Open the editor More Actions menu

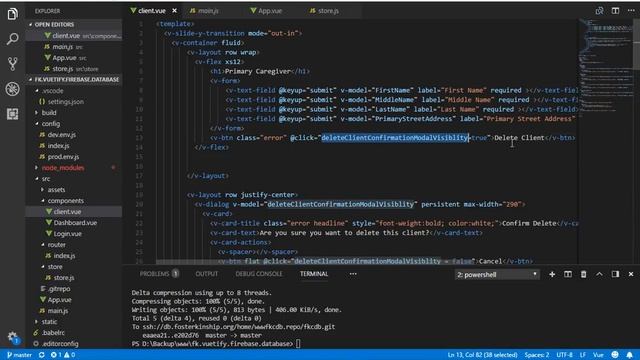[x=631, y=11]
